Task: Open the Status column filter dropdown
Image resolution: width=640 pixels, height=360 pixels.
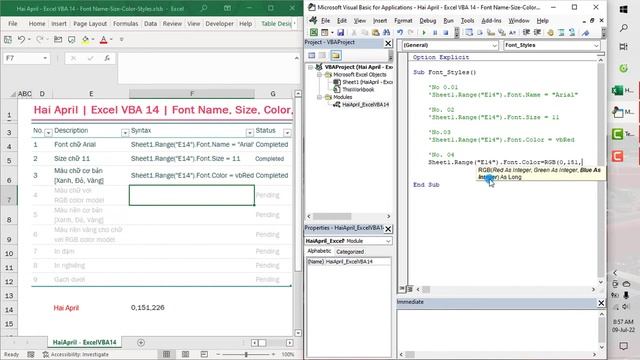Action: tap(287, 133)
